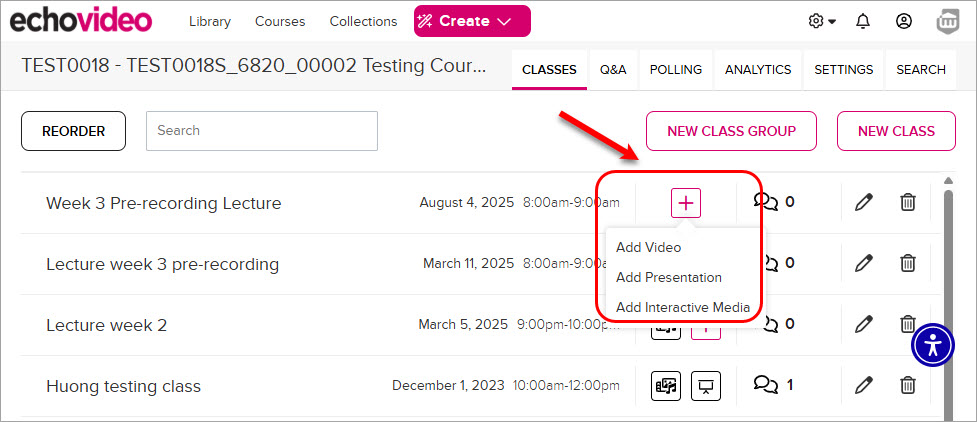Edit Lecture week 2 with pencil icon
The width and height of the screenshot is (977, 422).
(x=864, y=324)
